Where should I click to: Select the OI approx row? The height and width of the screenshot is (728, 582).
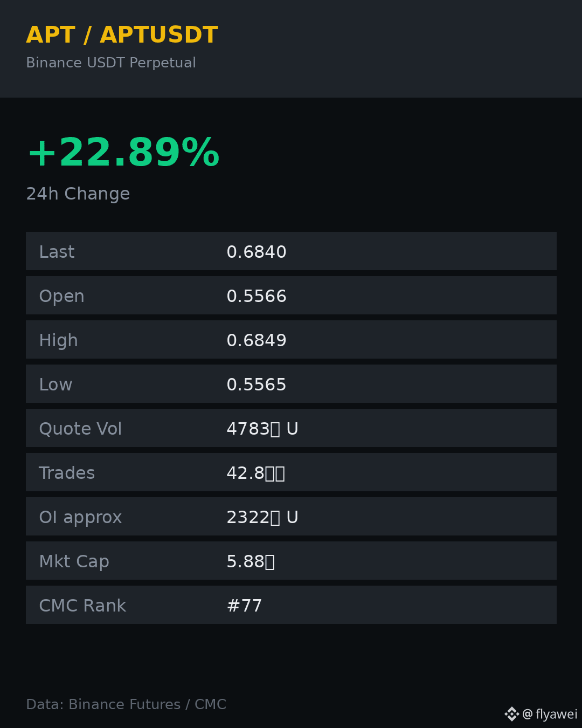[291, 517]
